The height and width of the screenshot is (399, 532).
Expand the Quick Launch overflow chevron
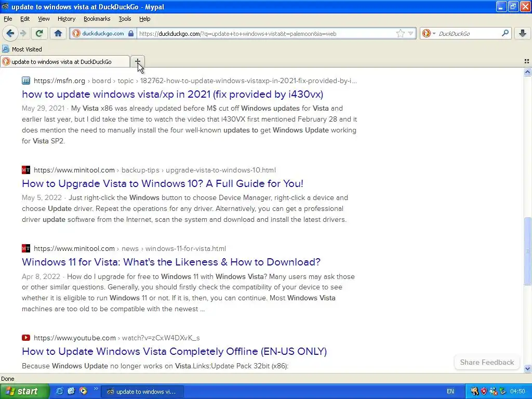[96, 389]
